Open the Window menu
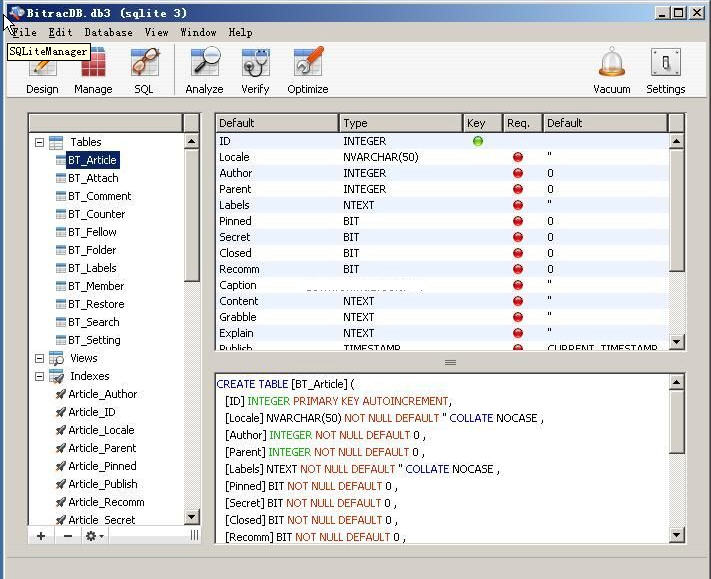This screenshot has height=579, width=711. (198, 32)
